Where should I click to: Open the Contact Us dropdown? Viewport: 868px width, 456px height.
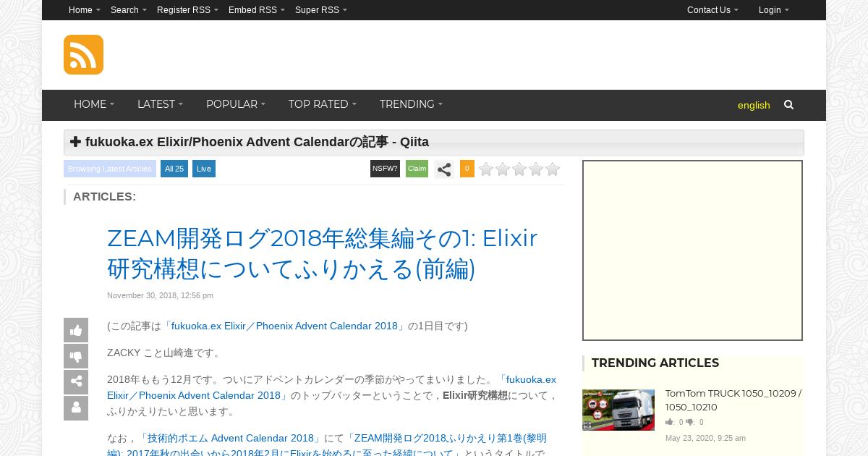point(712,10)
